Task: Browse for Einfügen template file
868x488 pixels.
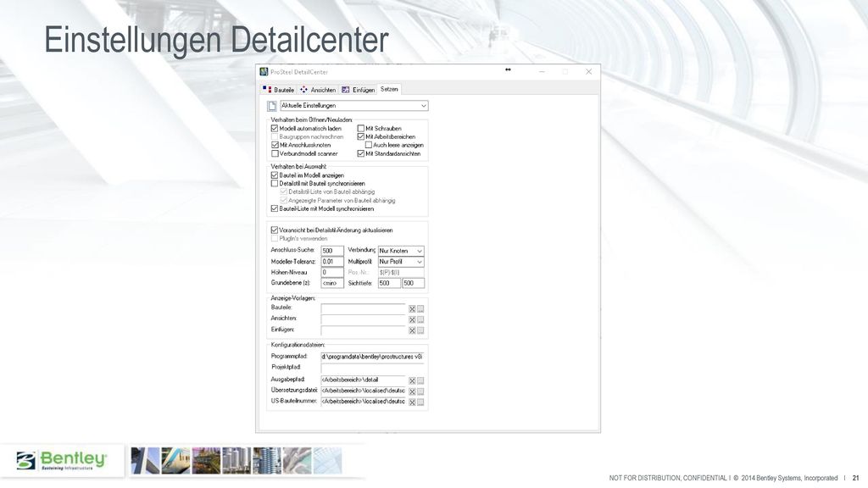Action: (x=420, y=330)
